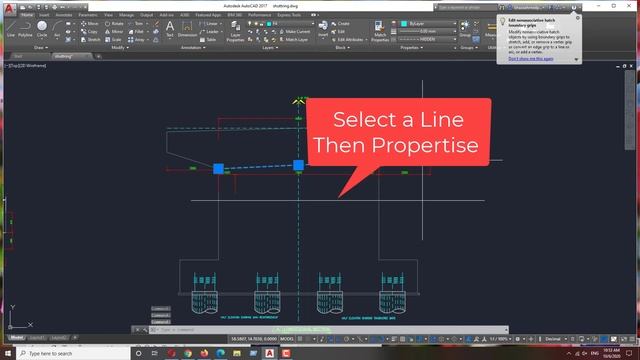Click Make Current layer button
Image resolution: width=640 pixels, height=360 pixels.
295,31
